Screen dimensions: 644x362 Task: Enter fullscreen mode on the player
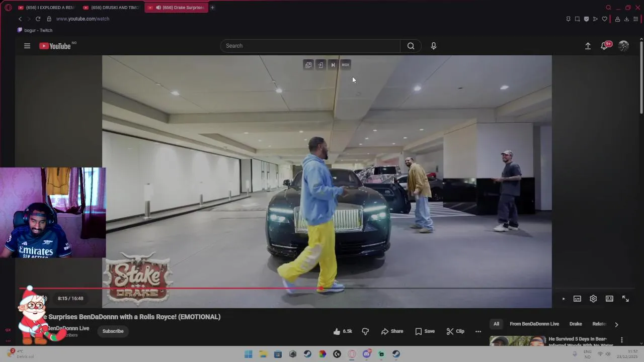tap(625, 299)
